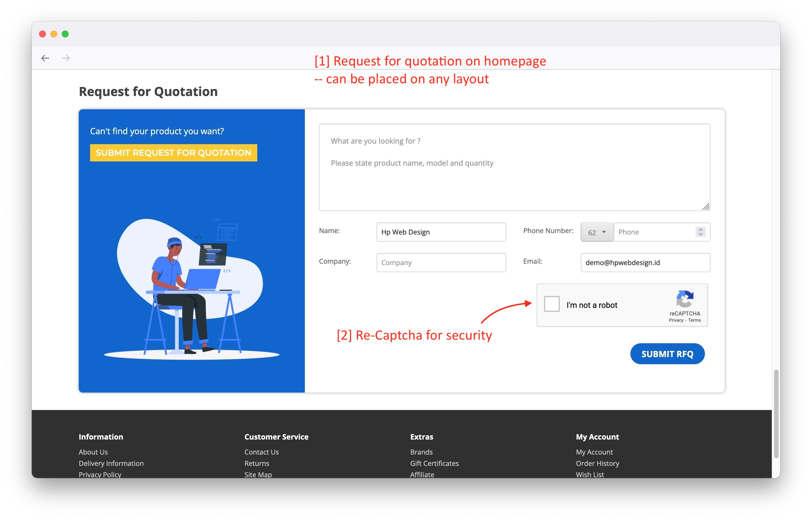Open Site Map footer link
The height and width of the screenshot is (520, 812).
point(258,474)
